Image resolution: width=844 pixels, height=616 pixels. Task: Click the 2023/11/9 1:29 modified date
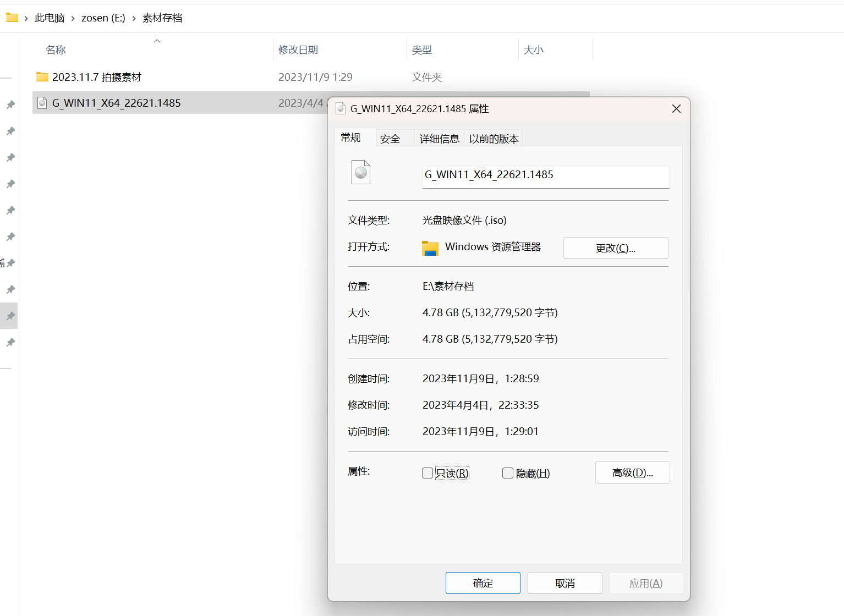(x=315, y=77)
